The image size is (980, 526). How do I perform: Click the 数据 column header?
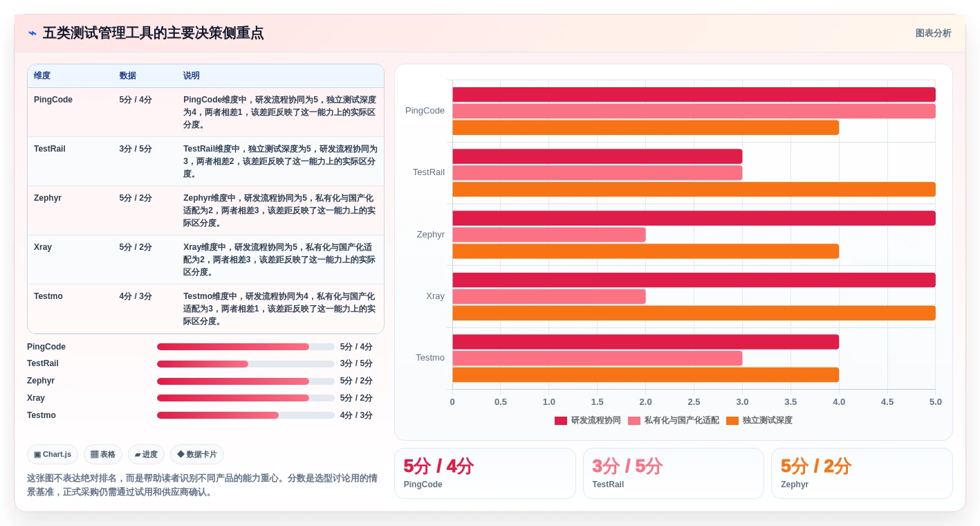point(128,75)
